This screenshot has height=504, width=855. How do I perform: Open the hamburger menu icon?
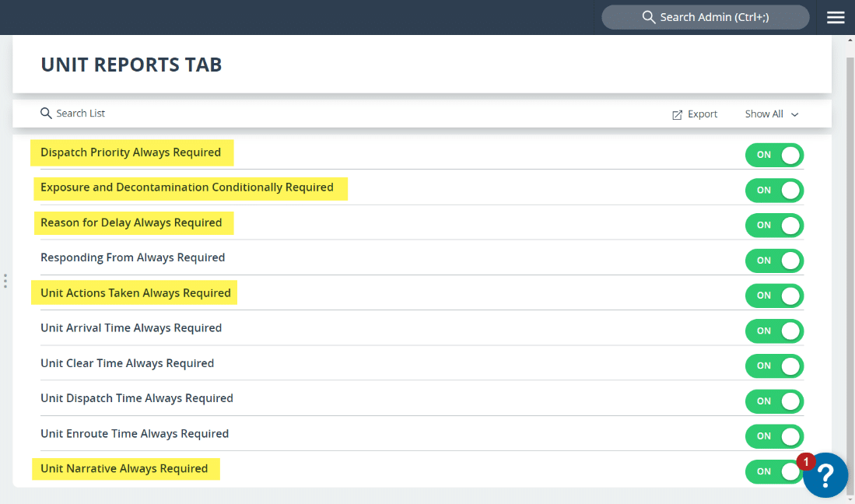pyautogui.click(x=836, y=17)
